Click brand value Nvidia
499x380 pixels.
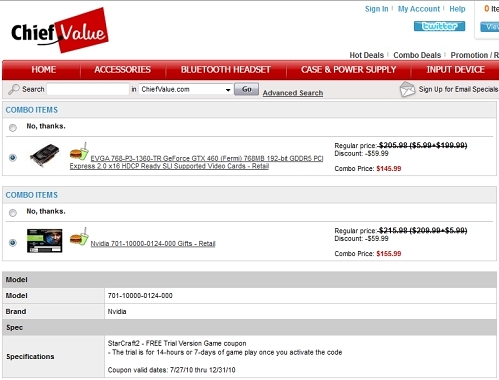117,312
